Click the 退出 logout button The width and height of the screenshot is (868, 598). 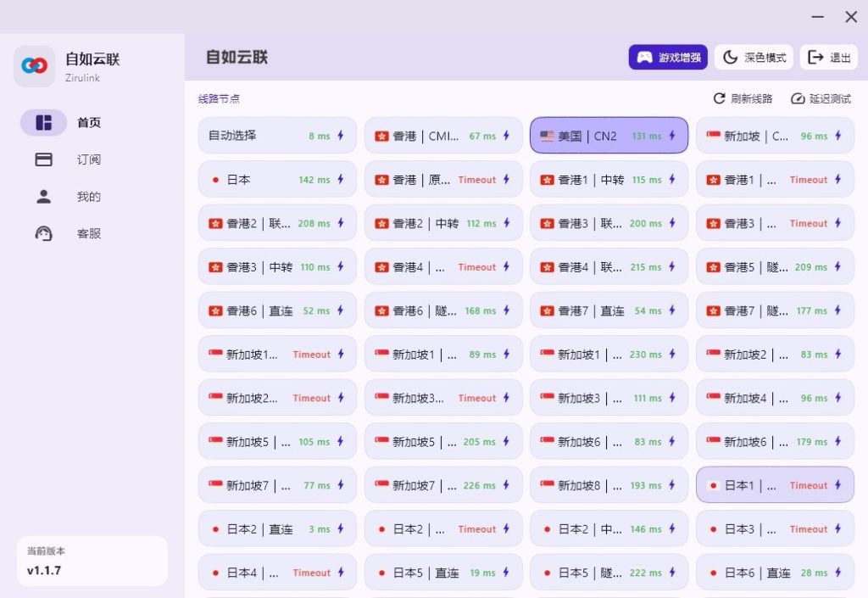coord(829,57)
